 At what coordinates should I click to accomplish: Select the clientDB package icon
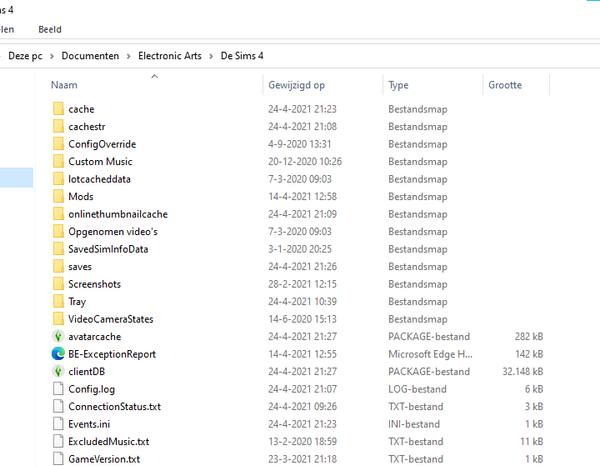tap(58, 371)
